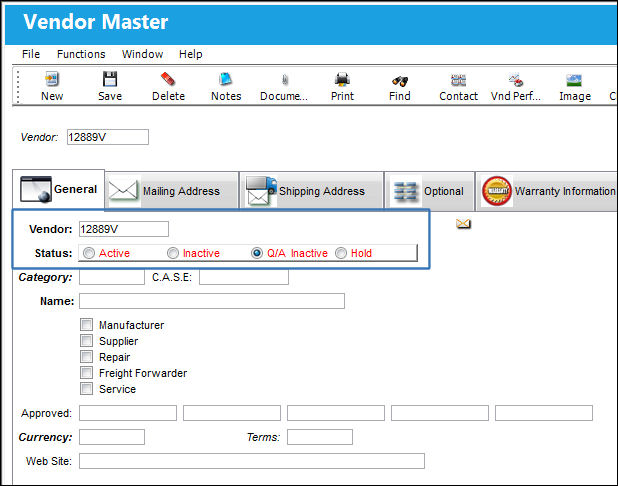The width and height of the screenshot is (618, 486).
Task: Check the Manufacturer checkbox
Action: click(x=86, y=325)
